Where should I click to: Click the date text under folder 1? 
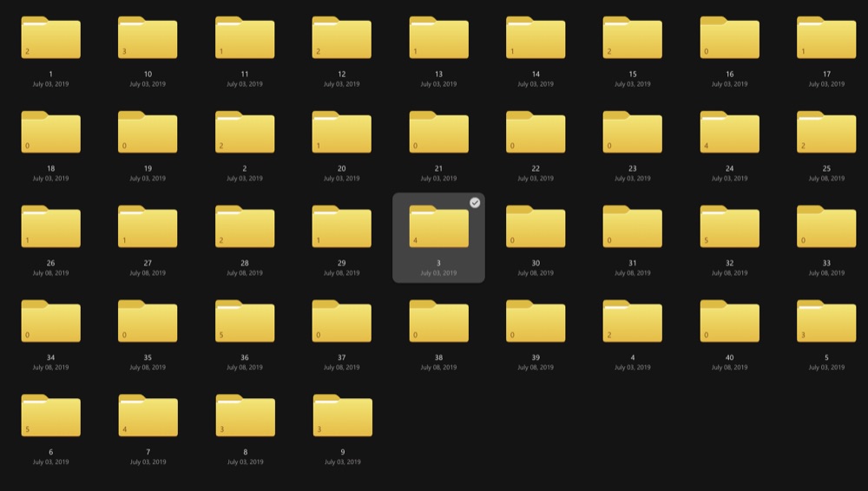51,84
